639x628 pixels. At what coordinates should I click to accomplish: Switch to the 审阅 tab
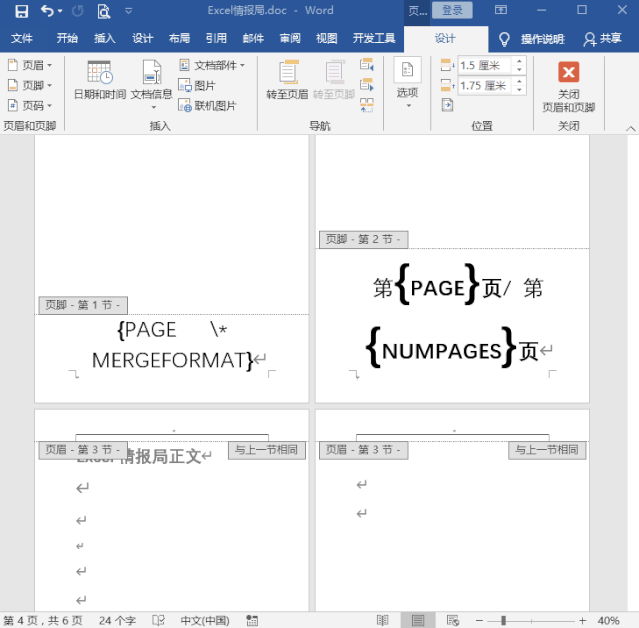pyautogui.click(x=290, y=38)
